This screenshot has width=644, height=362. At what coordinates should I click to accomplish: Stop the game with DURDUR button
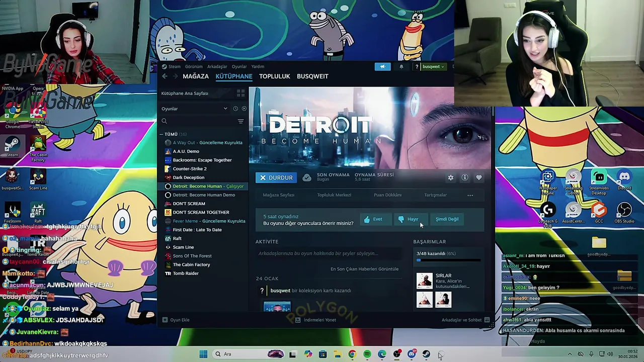[276, 177]
